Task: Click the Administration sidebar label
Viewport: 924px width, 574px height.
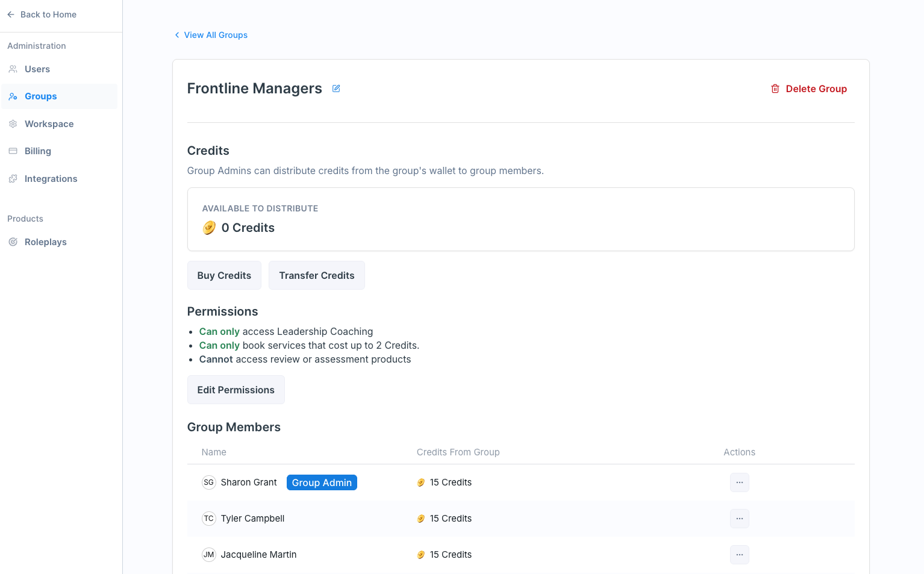Action: click(x=37, y=46)
